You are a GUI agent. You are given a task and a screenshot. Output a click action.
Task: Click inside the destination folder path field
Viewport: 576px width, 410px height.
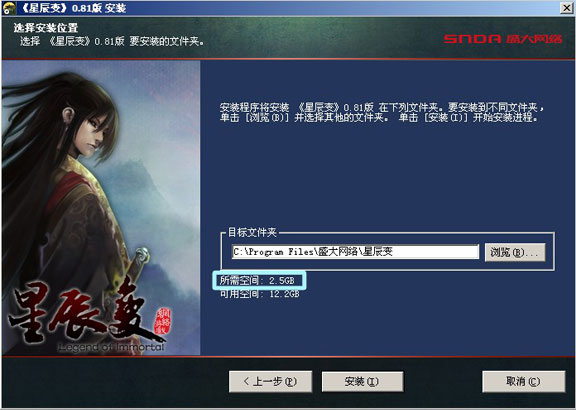(x=355, y=252)
